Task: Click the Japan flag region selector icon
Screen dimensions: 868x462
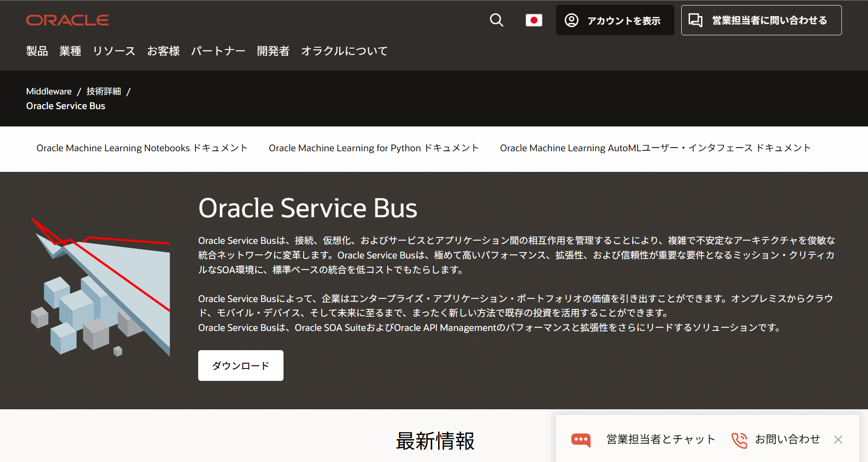Action: click(534, 20)
